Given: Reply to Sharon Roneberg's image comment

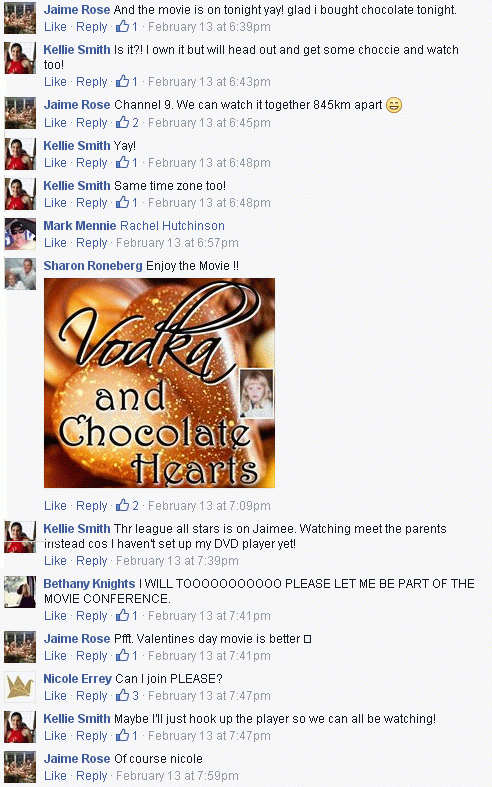Looking at the screenshot, I should coord(91,505).
